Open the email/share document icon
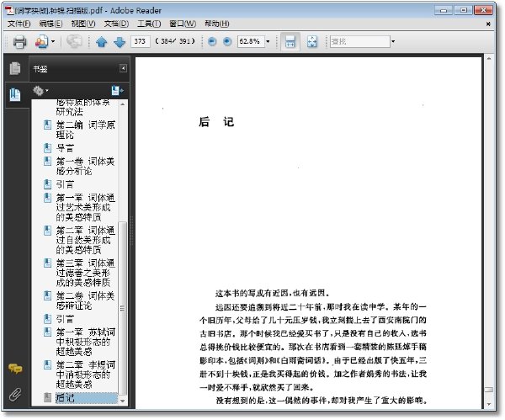505x420 pixels. coord(41,41)
